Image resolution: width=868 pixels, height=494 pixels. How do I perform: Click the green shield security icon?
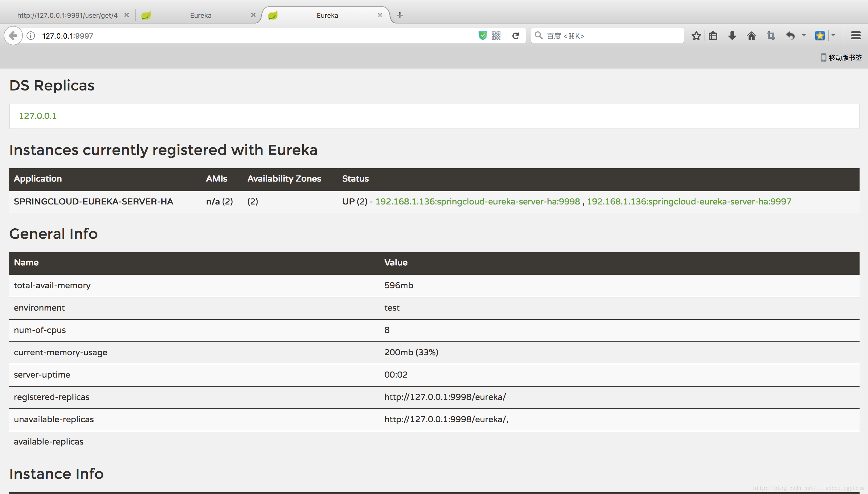click(x=483, y=36)
